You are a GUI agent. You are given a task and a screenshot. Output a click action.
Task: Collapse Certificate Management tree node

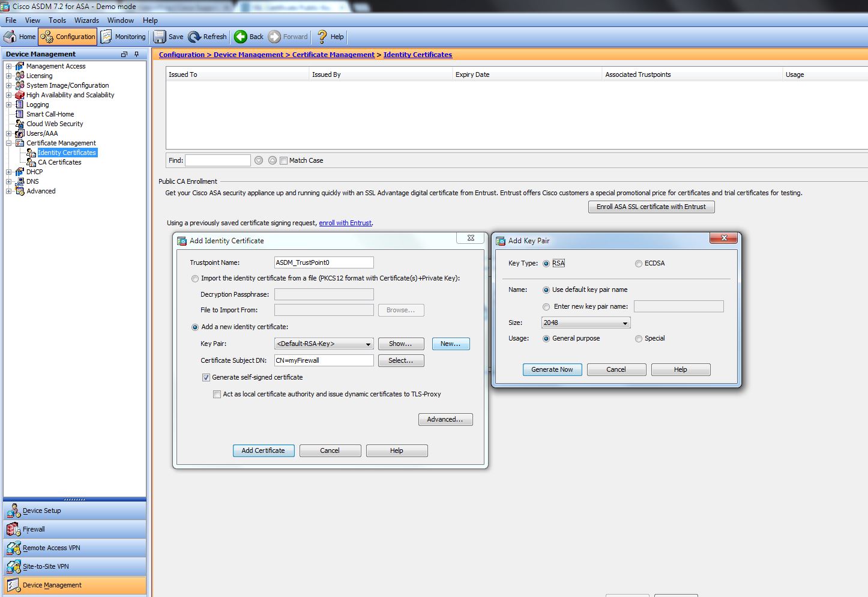click(9, 144)
